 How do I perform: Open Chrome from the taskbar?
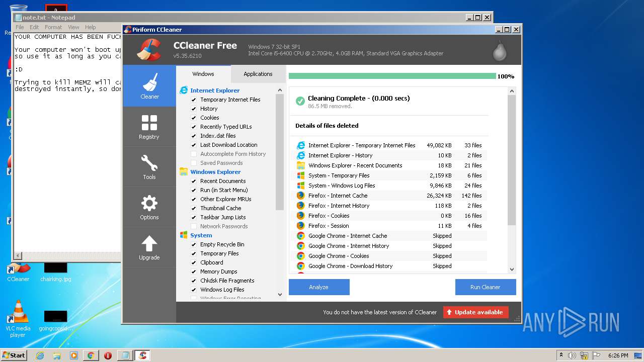tap(91, 355)
